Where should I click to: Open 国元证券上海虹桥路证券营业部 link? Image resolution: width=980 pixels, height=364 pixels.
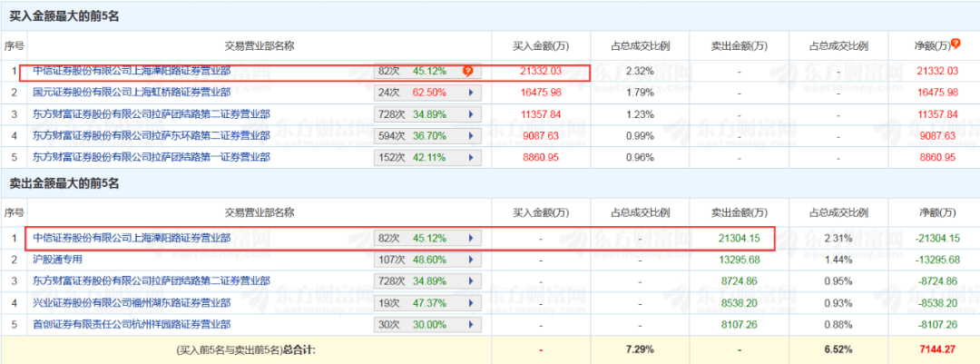coord(132,92)
